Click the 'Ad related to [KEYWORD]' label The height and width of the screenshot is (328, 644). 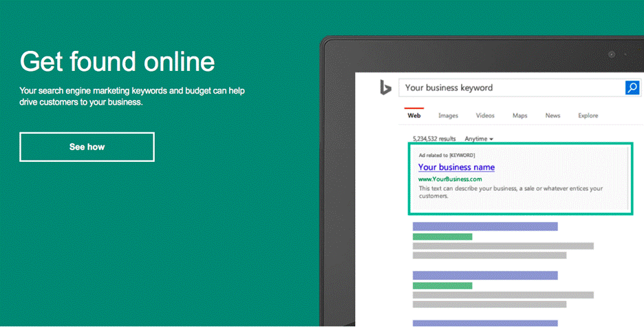(x=447, y=155)
